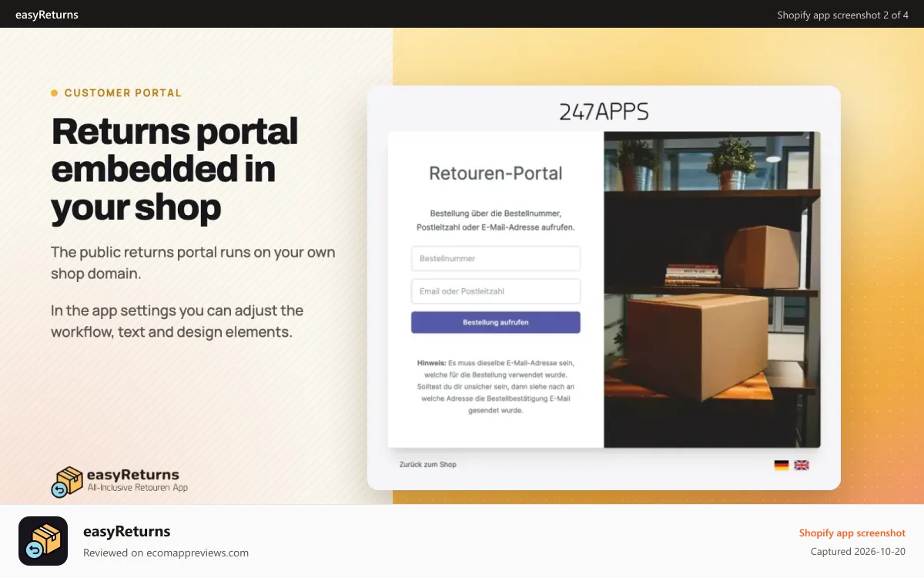Click the Hinweis note paragraph
924x578 pixels.
point(496,386)
